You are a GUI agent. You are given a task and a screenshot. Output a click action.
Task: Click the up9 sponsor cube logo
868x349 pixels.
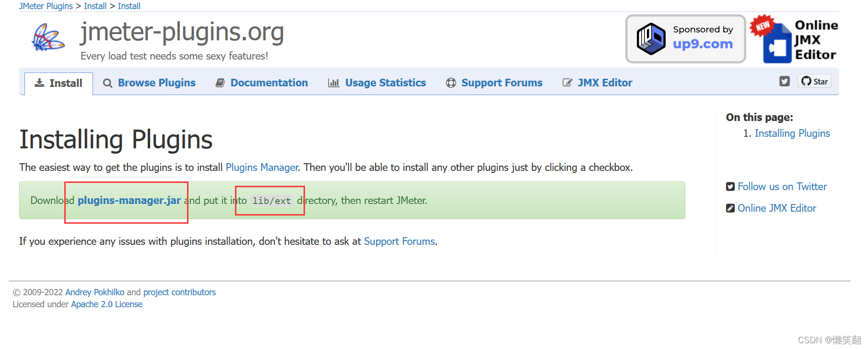pos(651,39)
